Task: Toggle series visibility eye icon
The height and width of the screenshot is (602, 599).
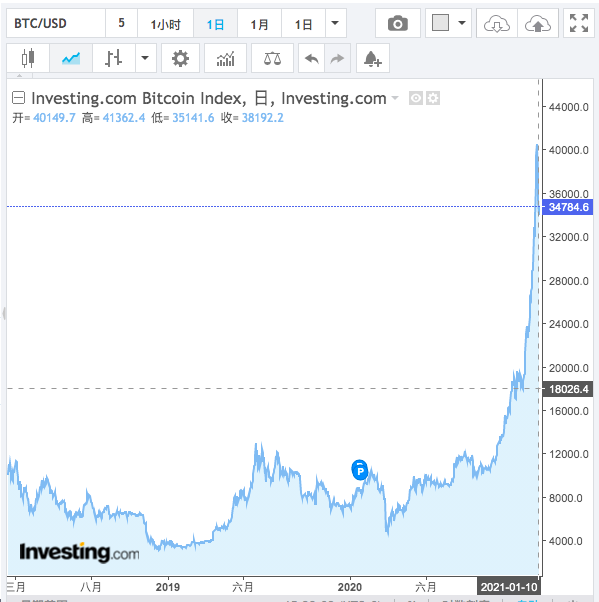Action: (415, 98)
